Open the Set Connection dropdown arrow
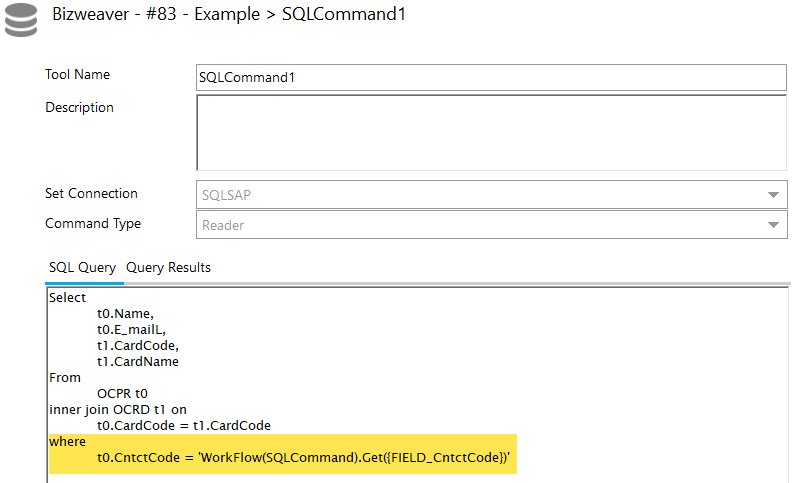795x483 pixels. tap(773, 195)
